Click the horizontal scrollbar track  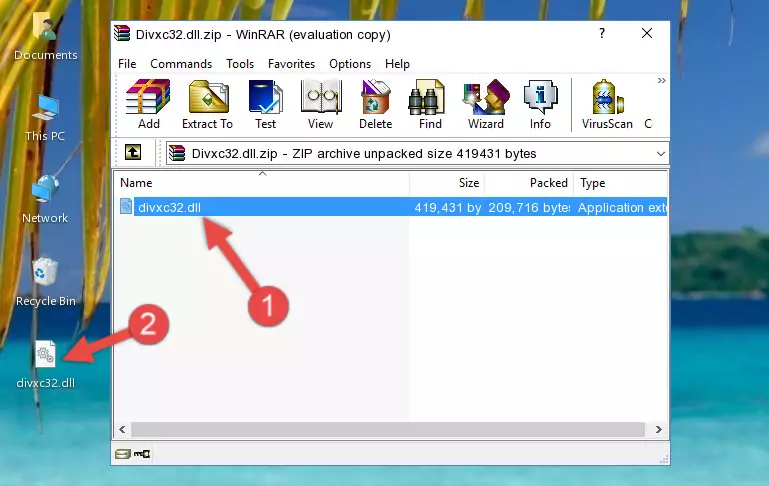(387, 429)
